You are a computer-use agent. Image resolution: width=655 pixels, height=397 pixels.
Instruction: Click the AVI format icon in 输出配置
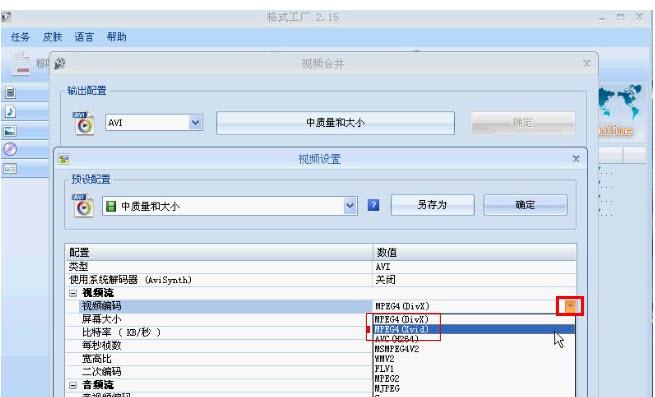point(84,123)
